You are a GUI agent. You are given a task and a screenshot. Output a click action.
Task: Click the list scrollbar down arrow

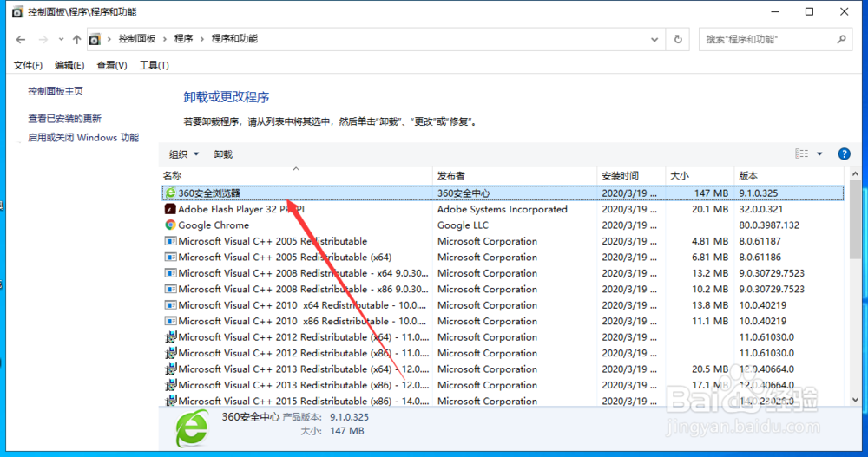pos(855,400)
